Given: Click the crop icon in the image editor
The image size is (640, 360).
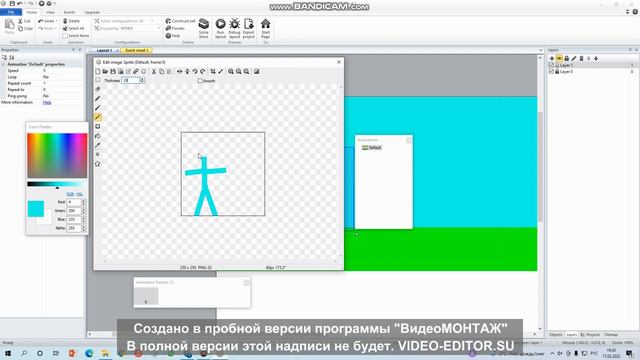Looking at the screenshot, I should (x=213, y=71).
